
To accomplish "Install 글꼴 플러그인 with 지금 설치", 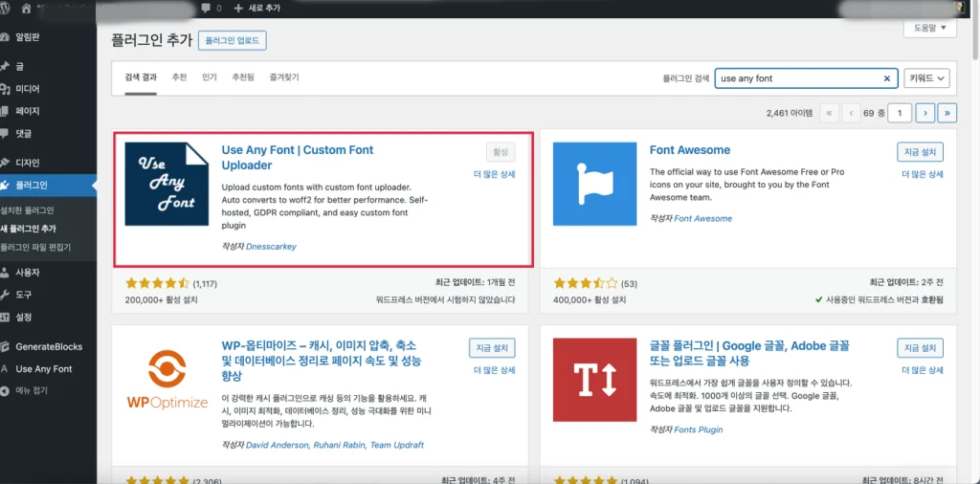I will coord(920,348).
